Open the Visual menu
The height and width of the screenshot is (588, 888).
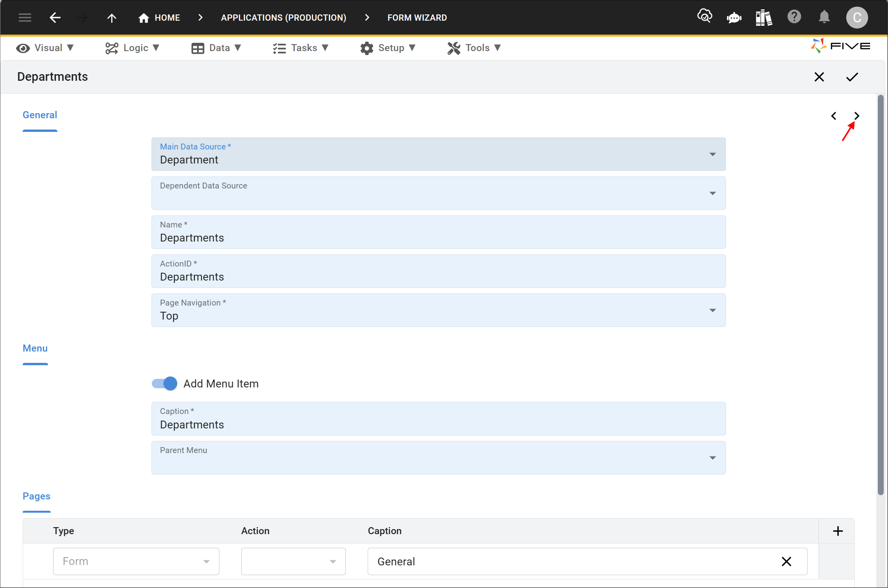pyautogui.click(x=44, y=48)
